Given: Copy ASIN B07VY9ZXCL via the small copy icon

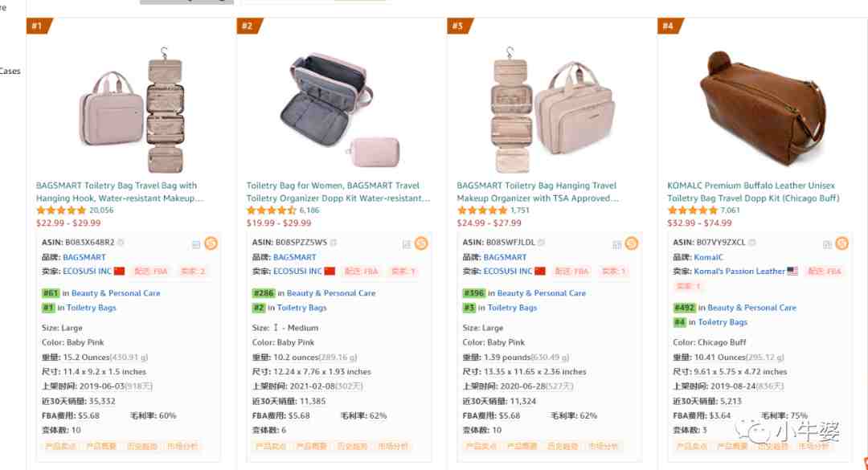Looking at the screenshot, I should [751, 243].
